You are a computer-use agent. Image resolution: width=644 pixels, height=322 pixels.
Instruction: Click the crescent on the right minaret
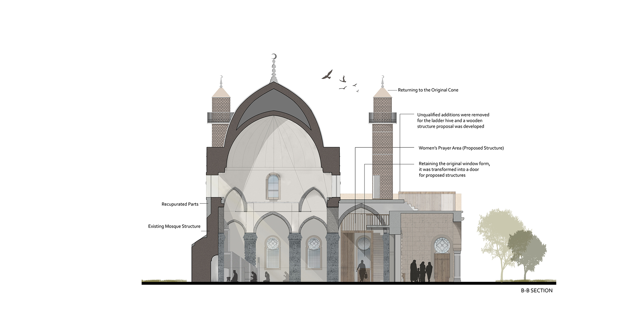pyautogui.click(x=383, y=77)
